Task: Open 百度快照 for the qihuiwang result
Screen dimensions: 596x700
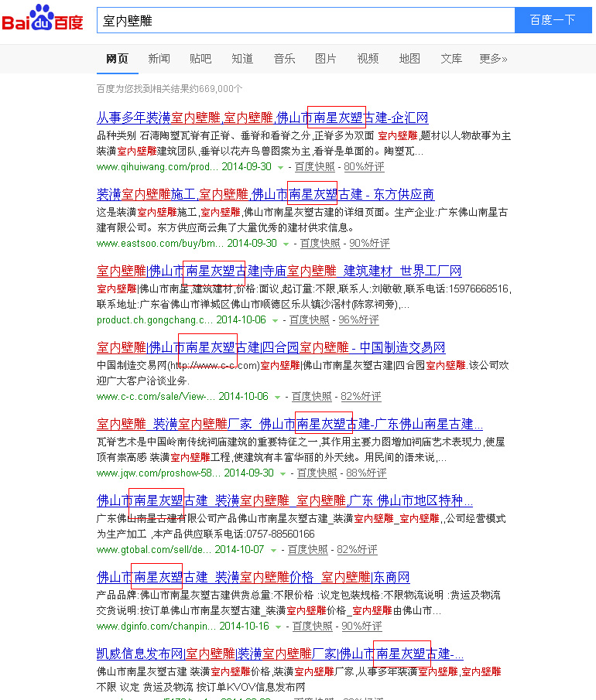Action: [314, 167]
